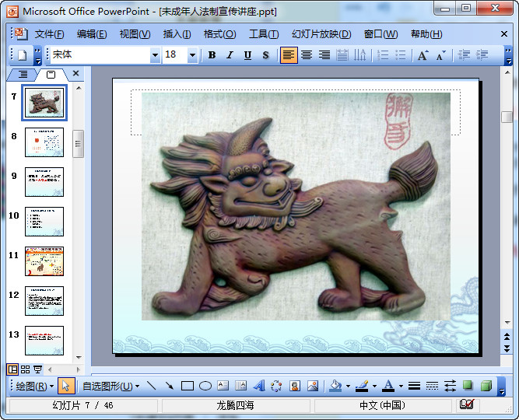Select slide 10 thumbnail
This screenshot has width=519, height=420.
coord(44,222)
